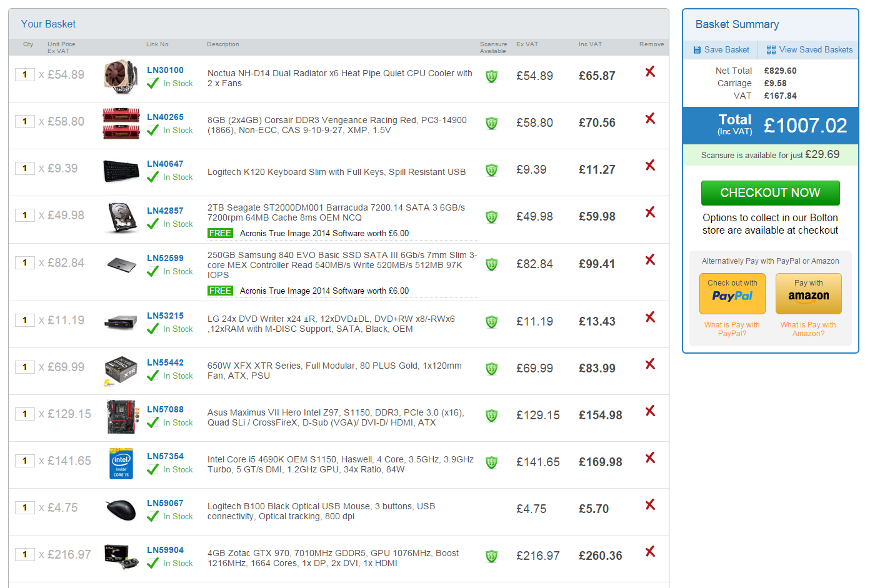The image size is (870, 588).
Task: Select the Pay with Amazon button
Action: tap(809, 294)
